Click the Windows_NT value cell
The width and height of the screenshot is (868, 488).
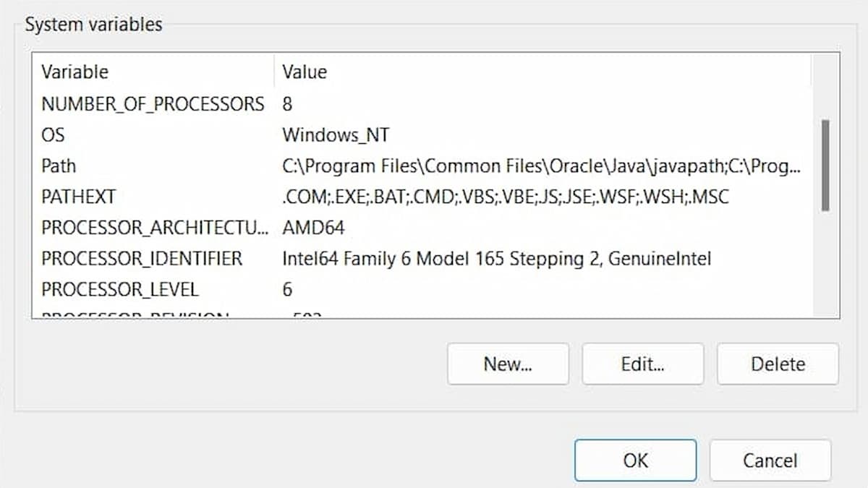(336, 134)
